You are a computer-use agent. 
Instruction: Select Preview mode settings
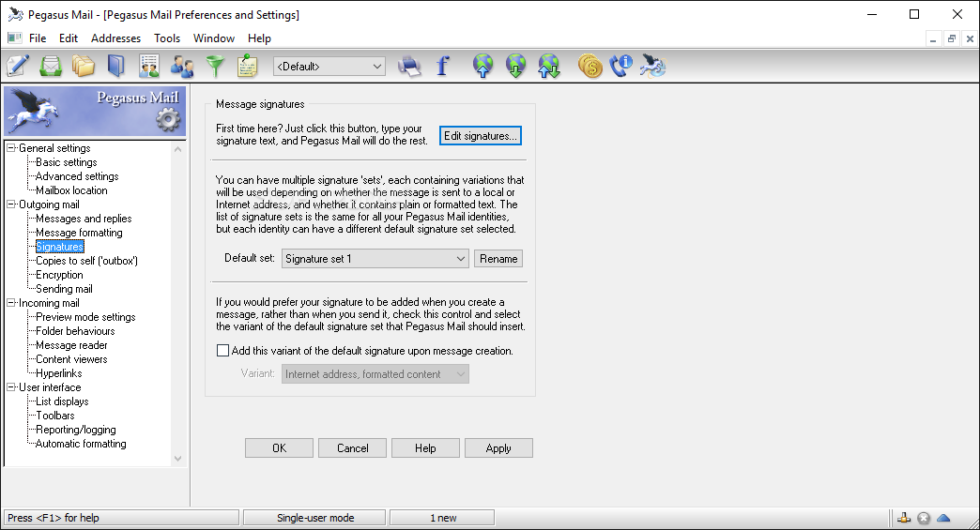pos(85,317)
